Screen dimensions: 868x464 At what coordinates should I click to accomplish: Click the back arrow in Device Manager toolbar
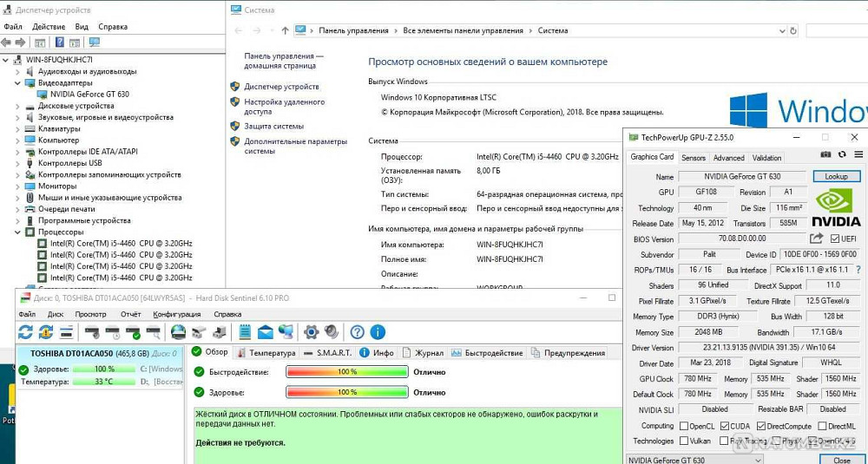click(6, 42)
